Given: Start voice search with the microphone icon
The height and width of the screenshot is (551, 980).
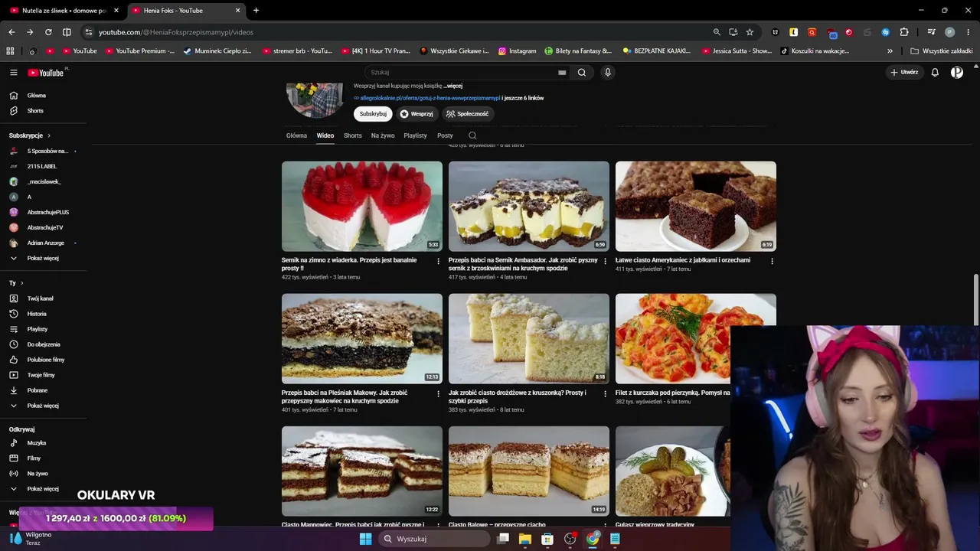Looking at the screenshot, I should click(x=608, y=73).
